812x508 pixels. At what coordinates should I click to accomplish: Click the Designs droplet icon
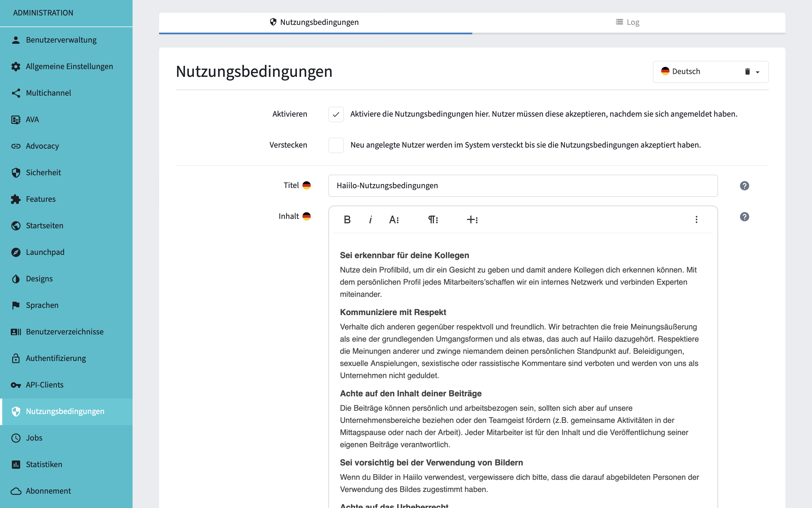16,279
